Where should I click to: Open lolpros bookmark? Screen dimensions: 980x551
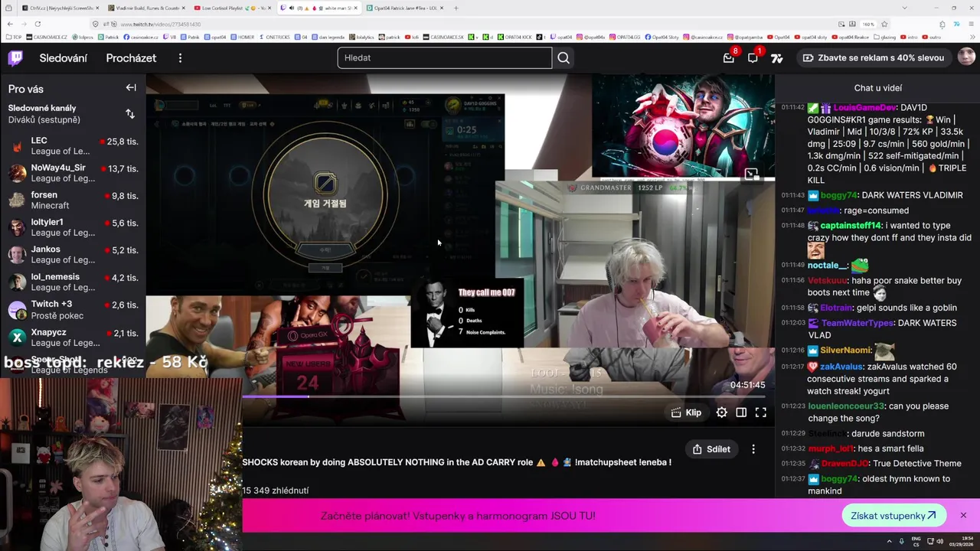[x=83, y=37]
